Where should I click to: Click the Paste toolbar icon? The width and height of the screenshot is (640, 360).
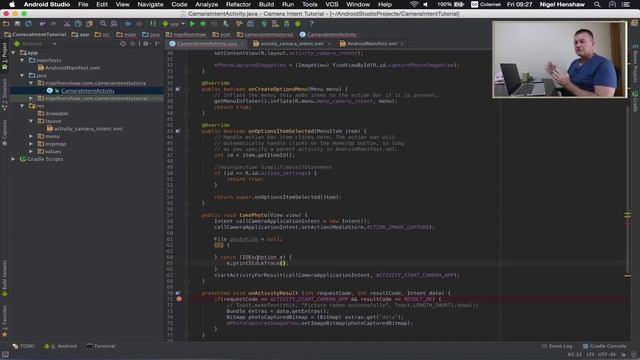[x=89, y=24]
